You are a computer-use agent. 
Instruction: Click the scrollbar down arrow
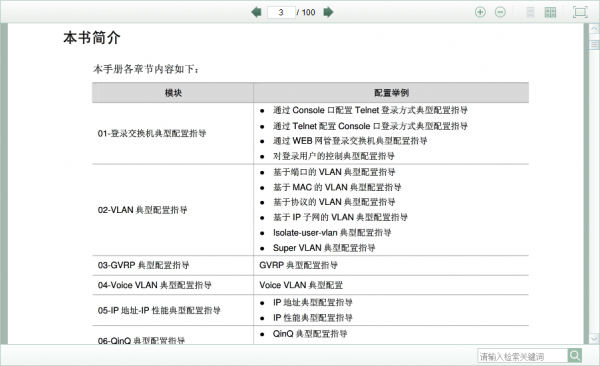594,338
